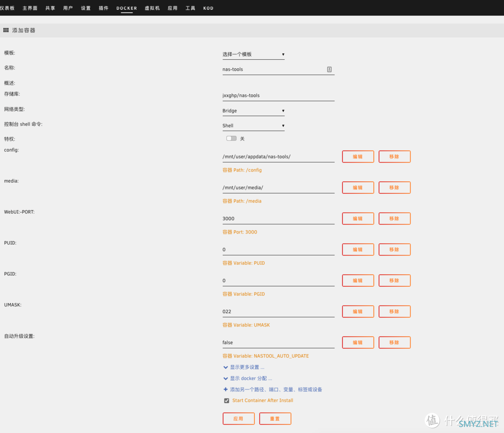Remove the PUID variable

tap(394, 249)
